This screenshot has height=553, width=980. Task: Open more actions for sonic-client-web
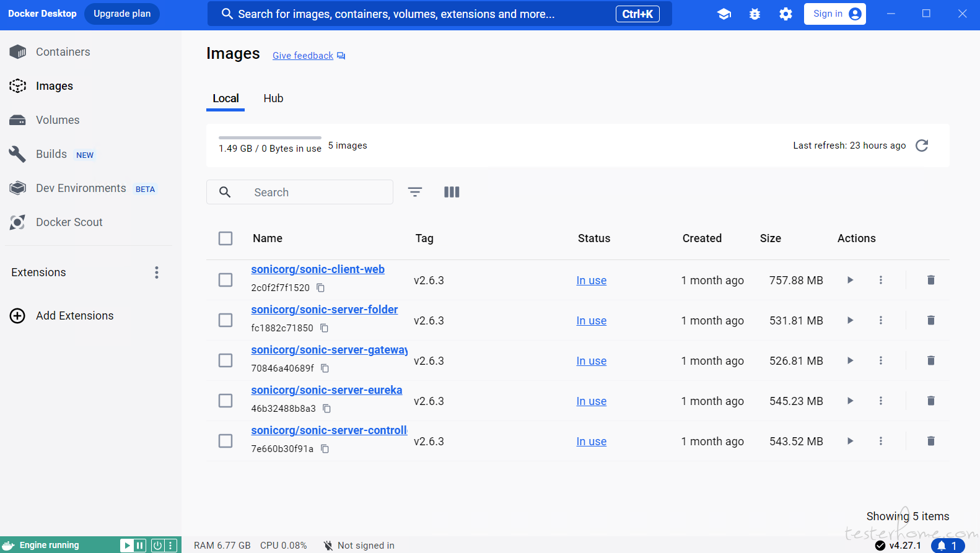click(x=881, y=280)
